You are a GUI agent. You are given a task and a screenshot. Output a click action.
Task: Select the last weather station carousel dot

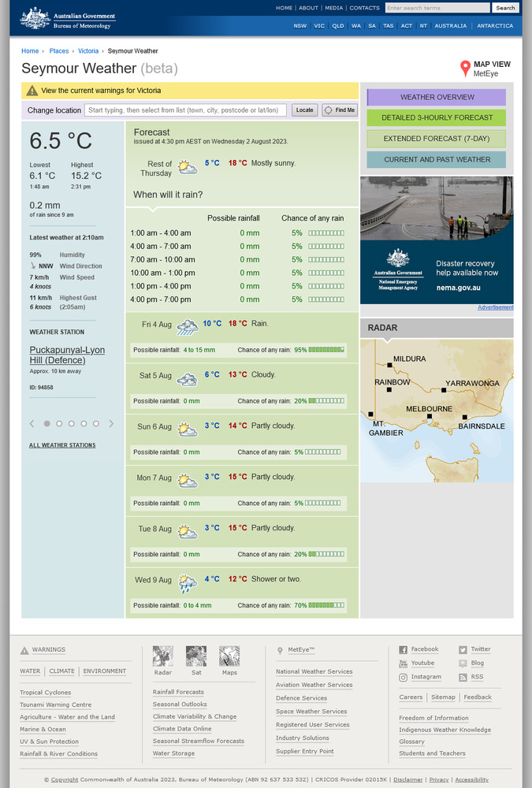pos(96,424)
